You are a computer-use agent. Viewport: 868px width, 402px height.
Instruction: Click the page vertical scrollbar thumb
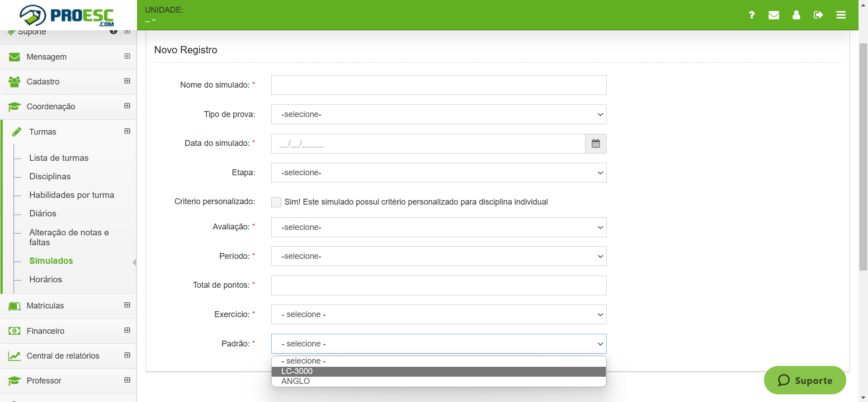(x=863, y=157)
